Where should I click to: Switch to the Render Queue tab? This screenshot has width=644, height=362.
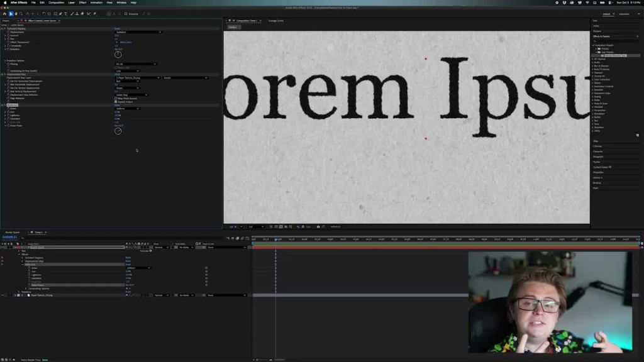click(13, 233)
